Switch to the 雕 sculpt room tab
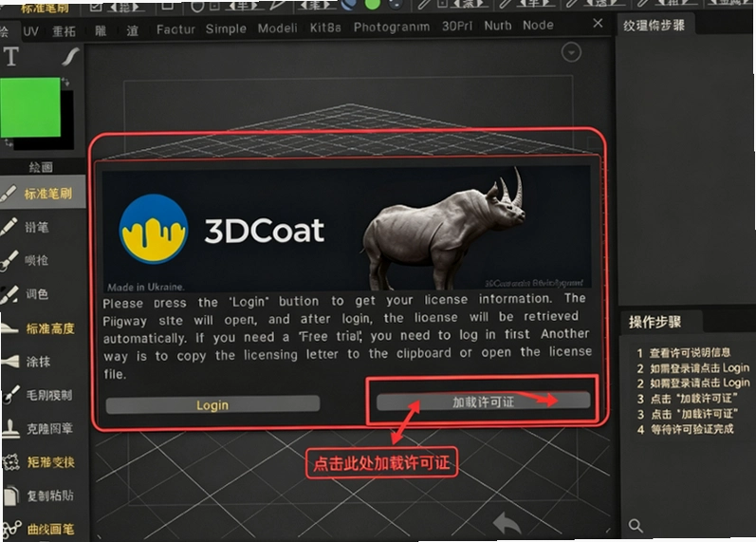The width and height of the screenshot is (756, 542). 101,31
